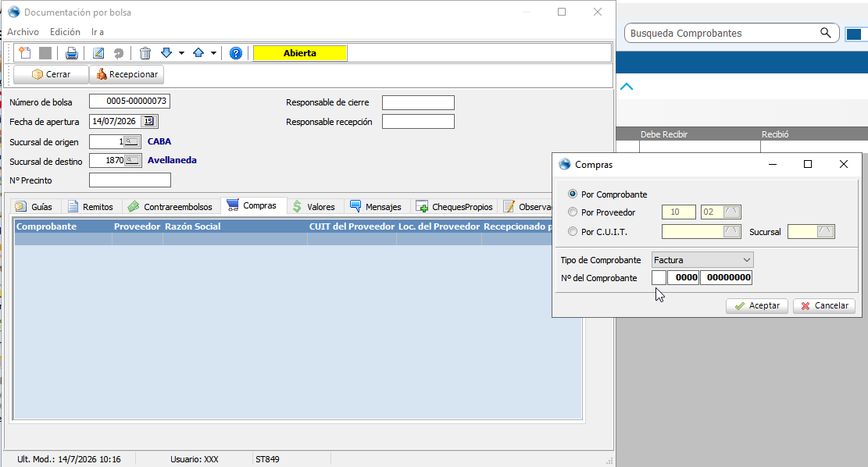Click Cerrar button
The width and height of the screenshot is (868, 467).
[x=51, y=74]
